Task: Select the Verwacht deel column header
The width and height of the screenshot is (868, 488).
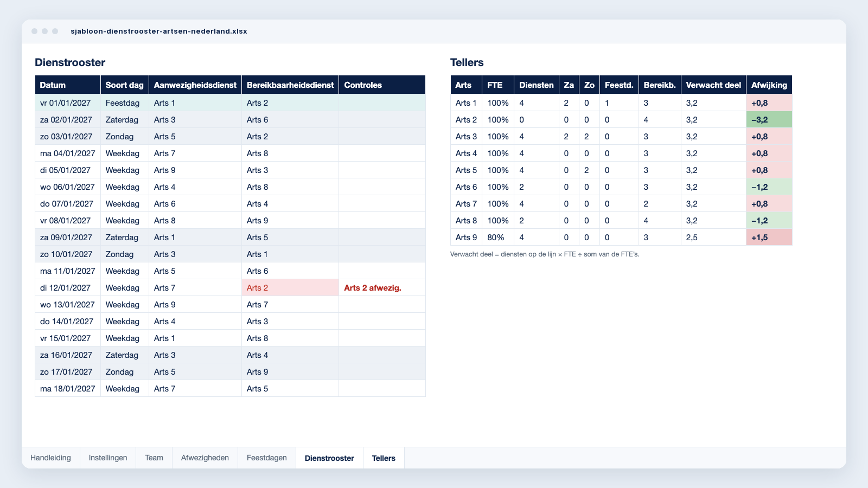Action: 713,85
